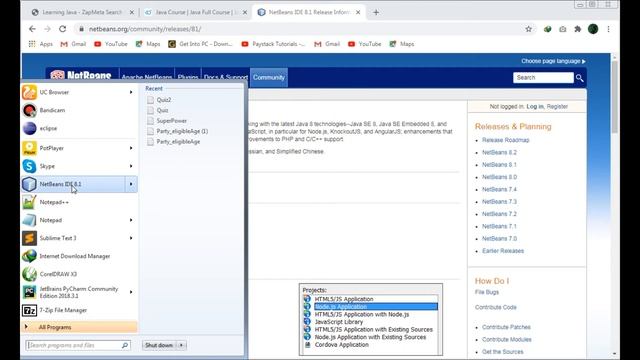The image size is (640, 360).
Task: Bookmark this page with the star icon
Action: 529,29
